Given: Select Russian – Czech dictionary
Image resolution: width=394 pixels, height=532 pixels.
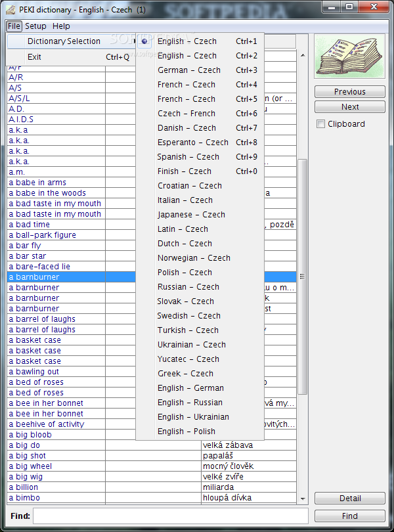Looking at the screenshot, I should point(200,287).
